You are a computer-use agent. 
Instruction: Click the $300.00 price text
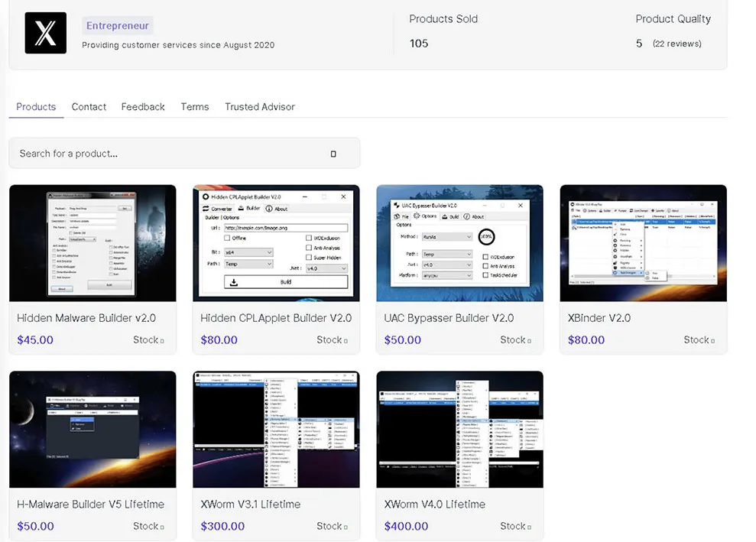222,526
